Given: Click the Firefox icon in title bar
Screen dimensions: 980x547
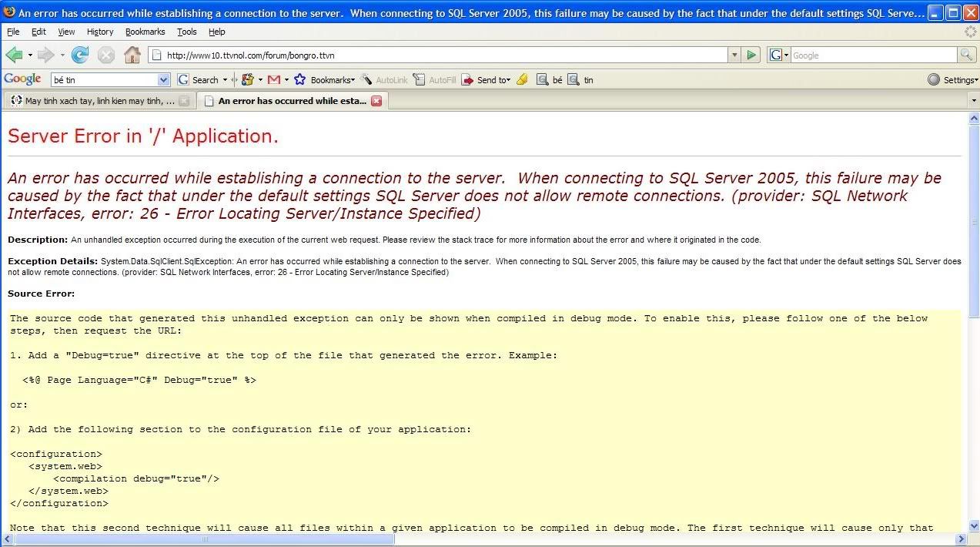Looking at the screenshot, I should [9, 12].
